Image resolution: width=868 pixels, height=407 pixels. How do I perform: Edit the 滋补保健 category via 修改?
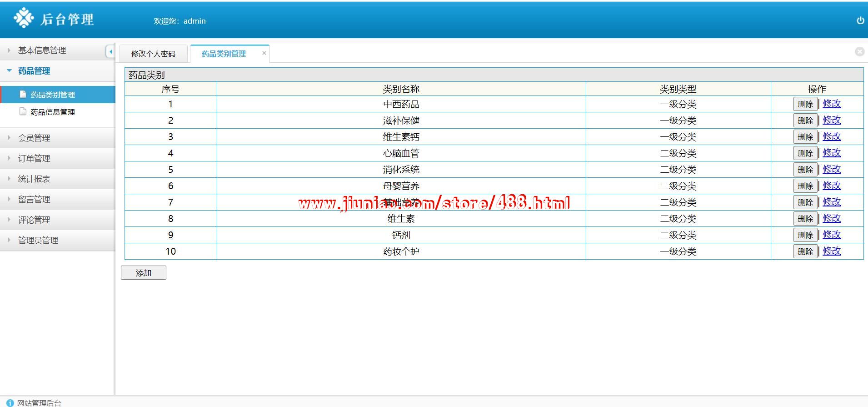click(x=832, y=120)
